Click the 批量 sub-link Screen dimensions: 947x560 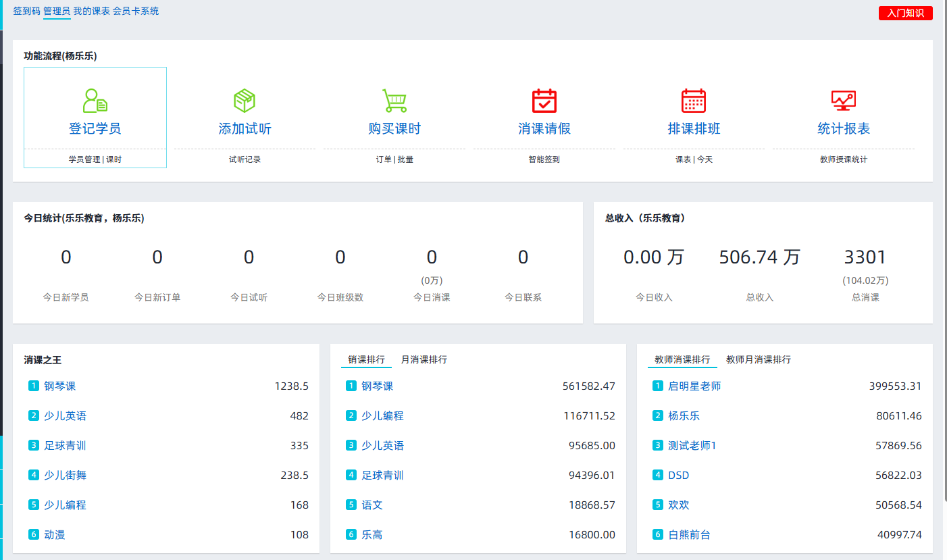tap(405, 159)
